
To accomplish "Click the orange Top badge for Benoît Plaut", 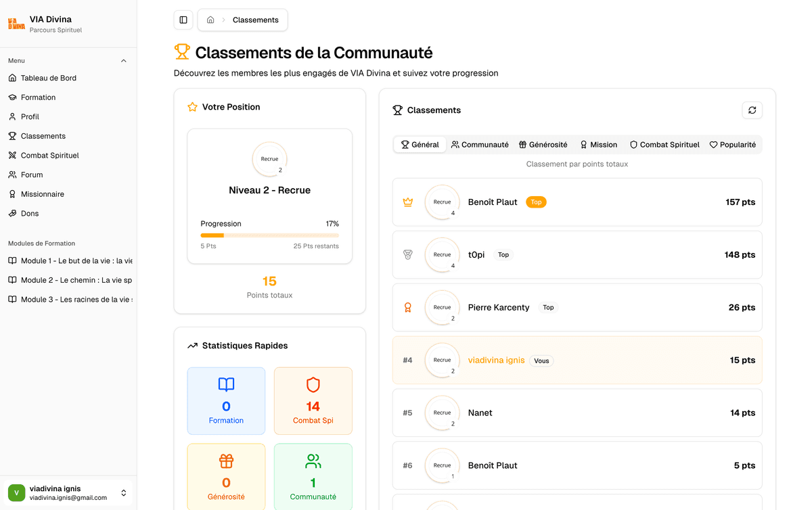I will pos(536,202).
